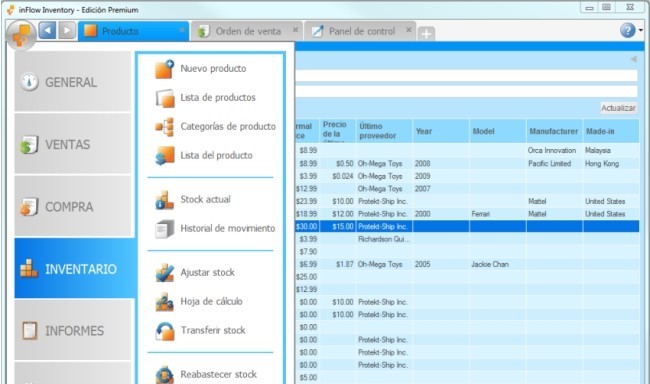Viewport: 650px width, 384px height.
Task: Choose Lista de productos menu entry text
Action: pos(218,97)
